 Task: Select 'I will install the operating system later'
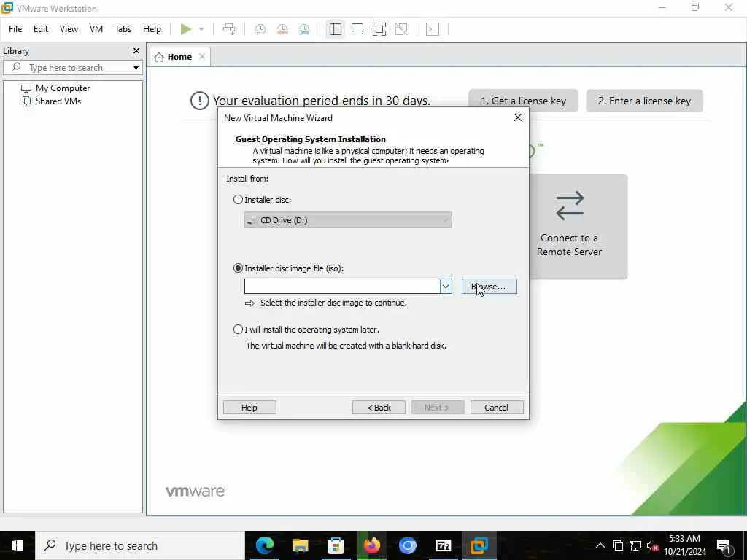tap(239, 329)
